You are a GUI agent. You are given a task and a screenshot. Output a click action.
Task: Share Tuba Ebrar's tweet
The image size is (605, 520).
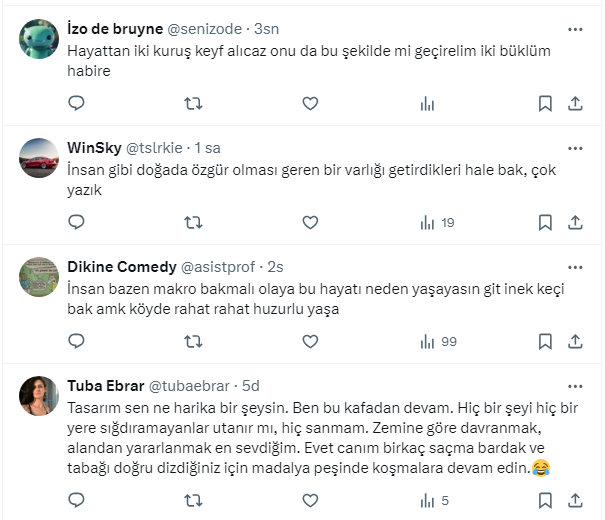[x=575, y=499]
